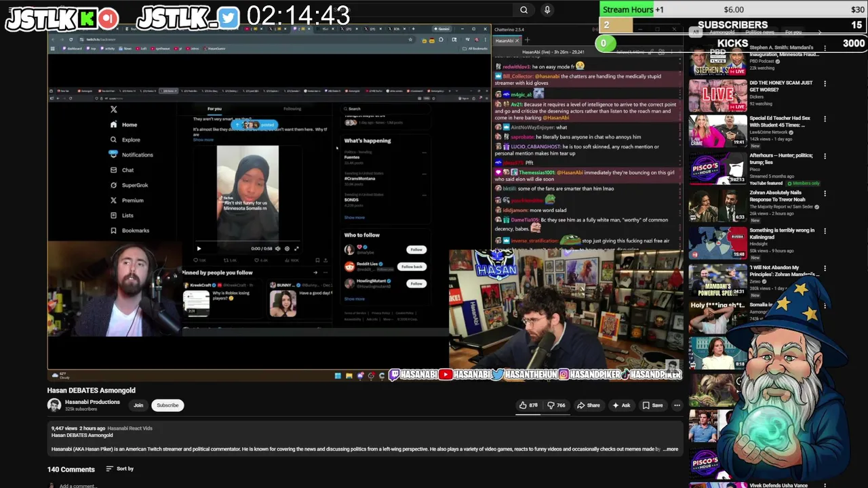Expand the X post video to fullscreen
Image resolution: width=868 pixels, height=488 pixels.
click(x=296, y=249)
